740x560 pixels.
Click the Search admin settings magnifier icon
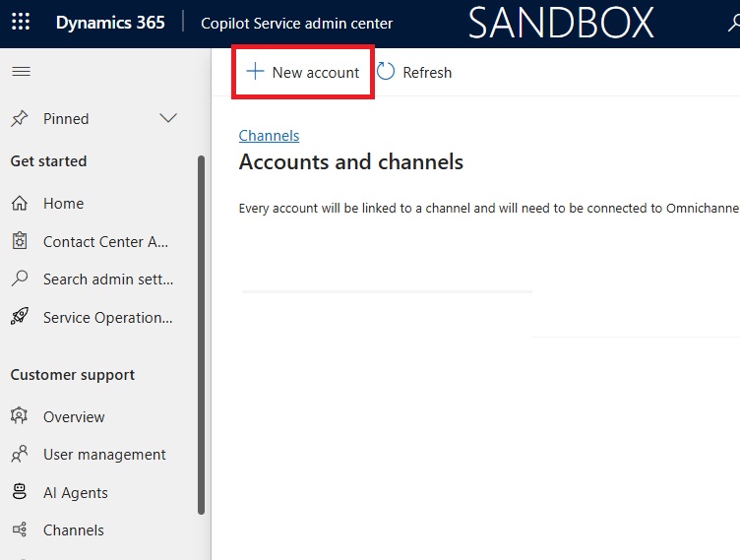pyautogui.click(x=20, y=279)
